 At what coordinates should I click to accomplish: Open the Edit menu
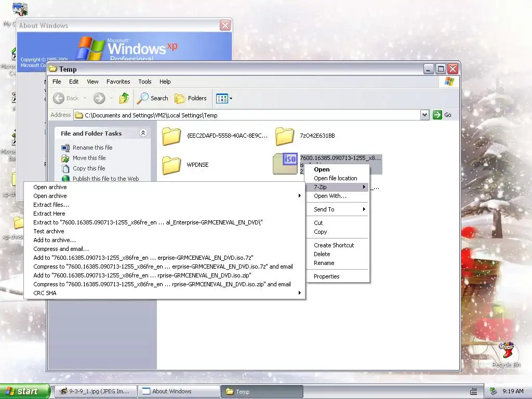coord(74,82)
